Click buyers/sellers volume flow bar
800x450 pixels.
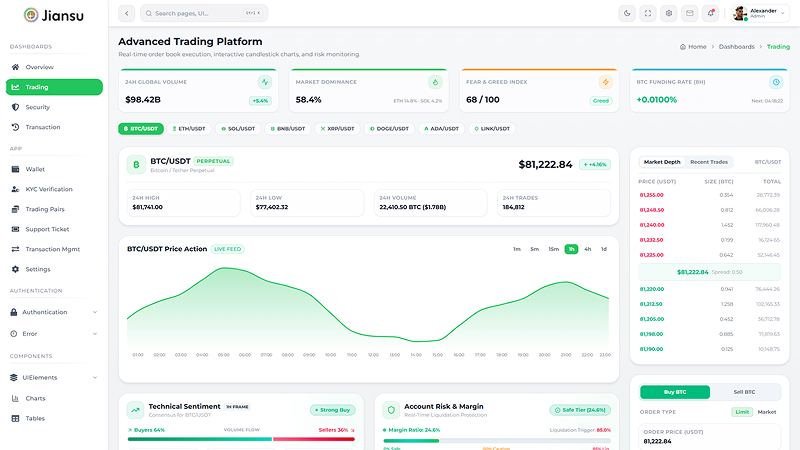point(241,439)
